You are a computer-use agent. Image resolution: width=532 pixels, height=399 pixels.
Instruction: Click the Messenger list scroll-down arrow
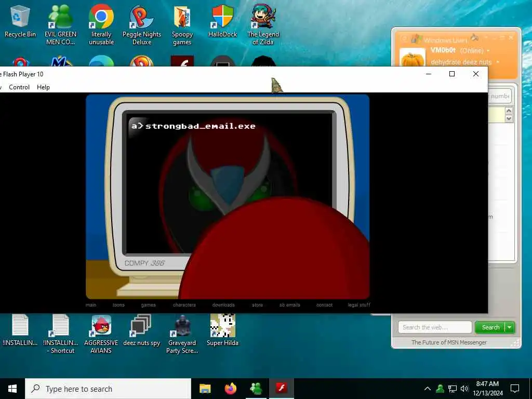[509, 118]
